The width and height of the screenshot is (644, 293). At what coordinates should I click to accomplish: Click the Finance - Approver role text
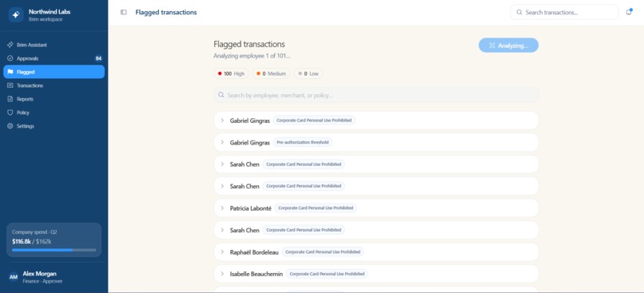click(42, 282)
